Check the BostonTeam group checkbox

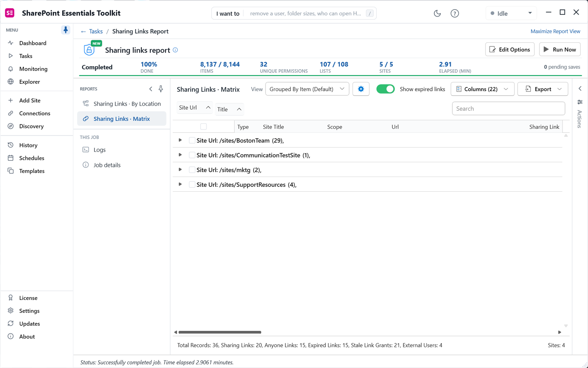click(192, 140)
